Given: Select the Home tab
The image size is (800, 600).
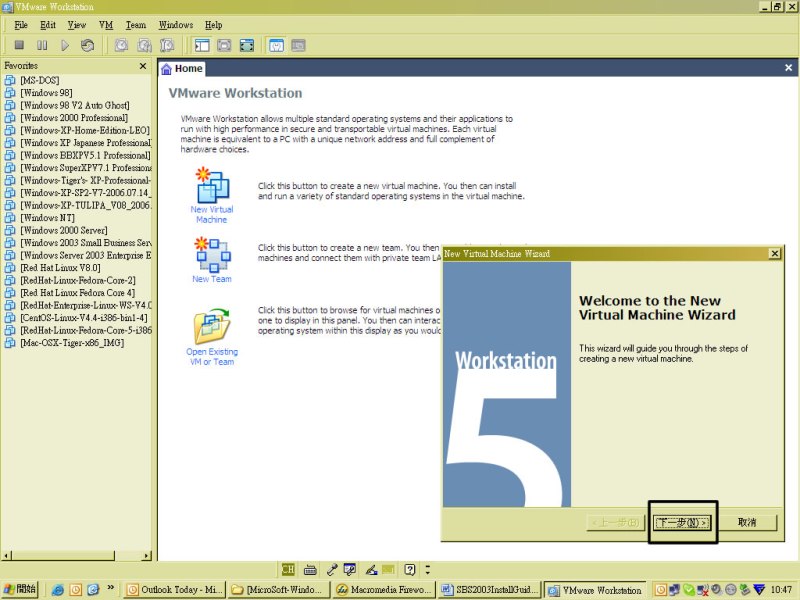Looking at the screenshot, I should tap(182, 68).
